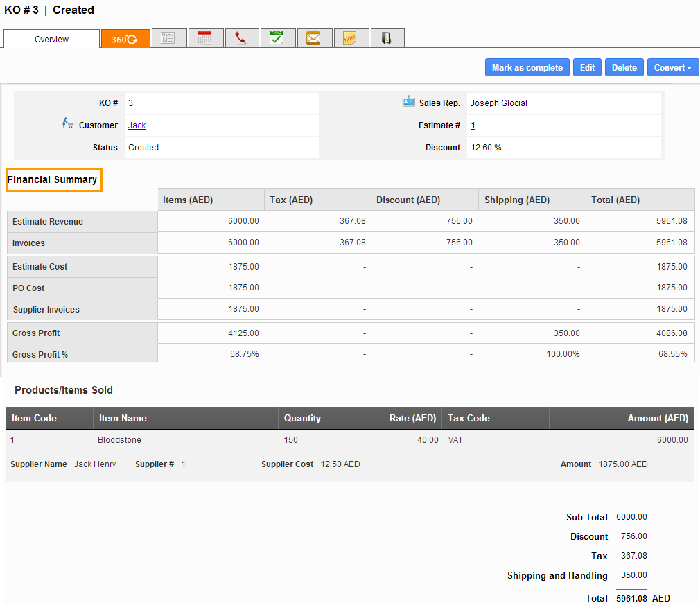Switch to the orange 360 tab

(x=125, y=39)
